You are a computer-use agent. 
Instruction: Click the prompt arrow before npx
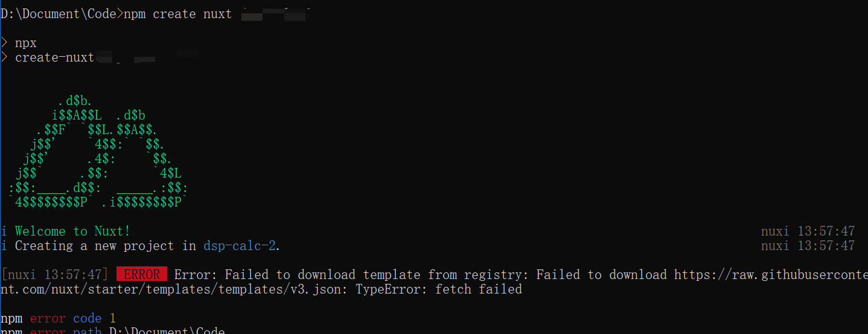coord(4,43)
